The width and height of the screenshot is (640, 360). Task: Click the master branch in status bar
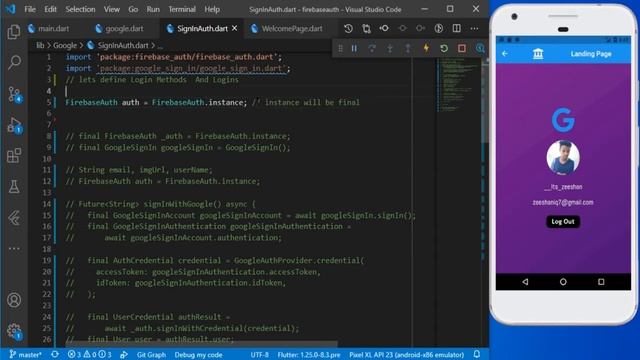coord(25,355)
